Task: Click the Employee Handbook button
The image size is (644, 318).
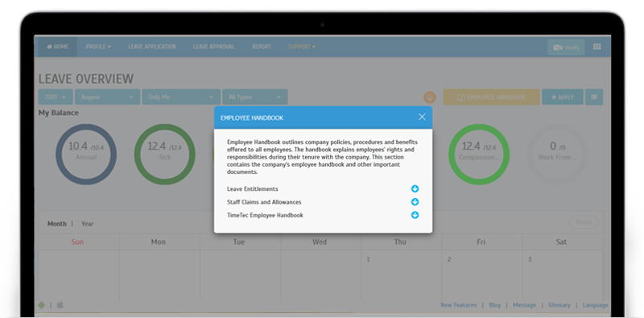Action: (x=491, y=97)
